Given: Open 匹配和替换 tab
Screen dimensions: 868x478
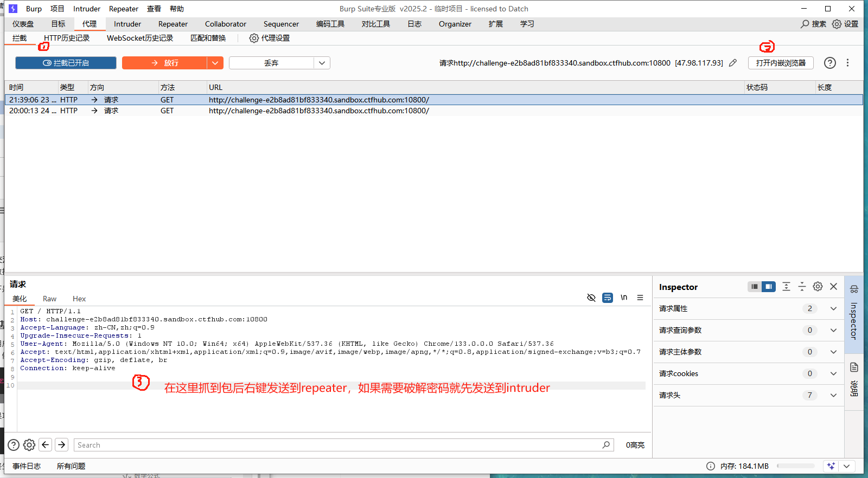Looking at the screenshot, I should click(208, 38).
